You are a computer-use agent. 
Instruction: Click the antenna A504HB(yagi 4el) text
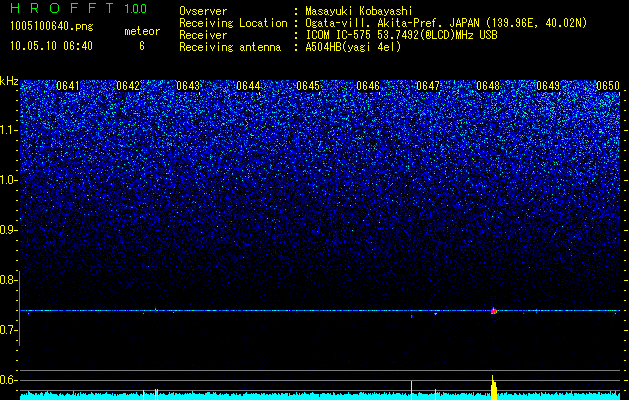click(353, 47)
